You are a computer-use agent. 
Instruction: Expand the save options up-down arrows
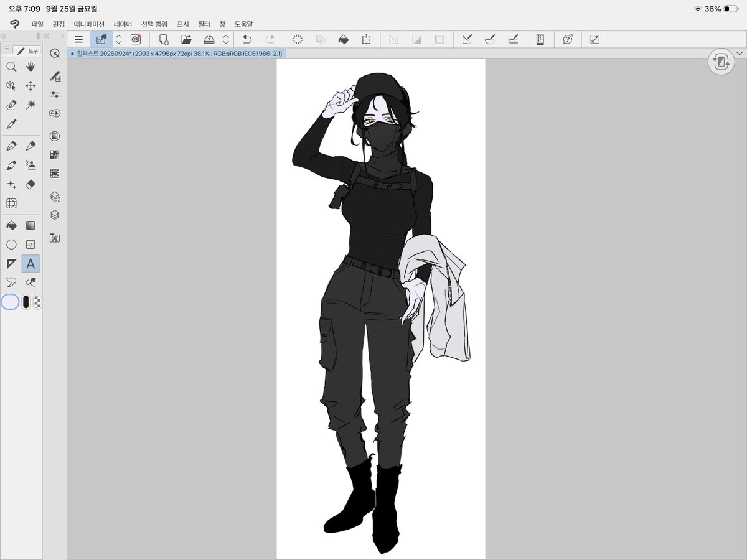click(x=226, y=39)
